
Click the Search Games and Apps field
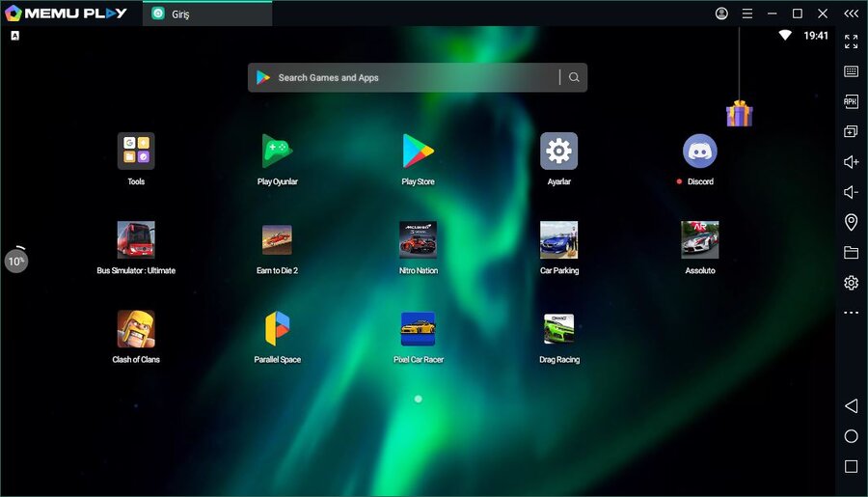418,77
